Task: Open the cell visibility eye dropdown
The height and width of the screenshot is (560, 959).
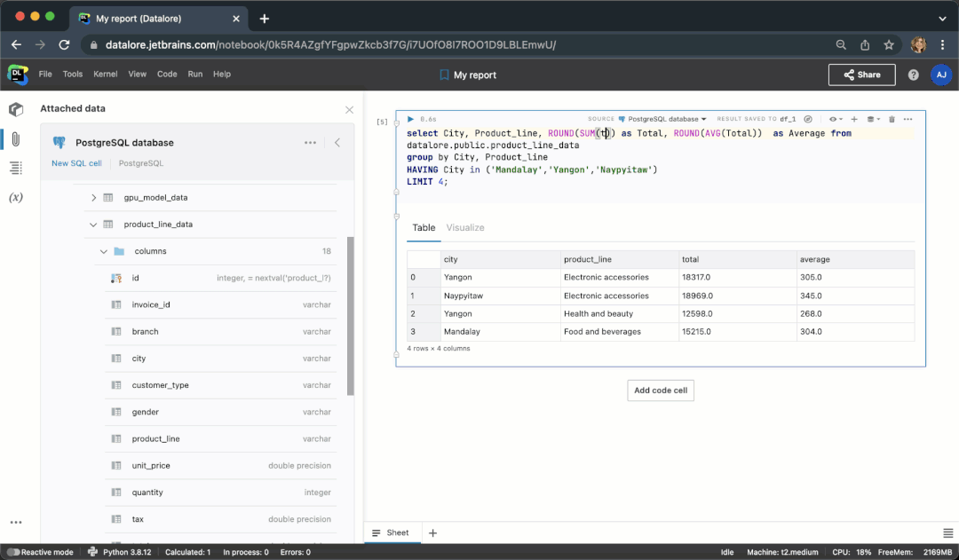Action: [x=835, y=119]
